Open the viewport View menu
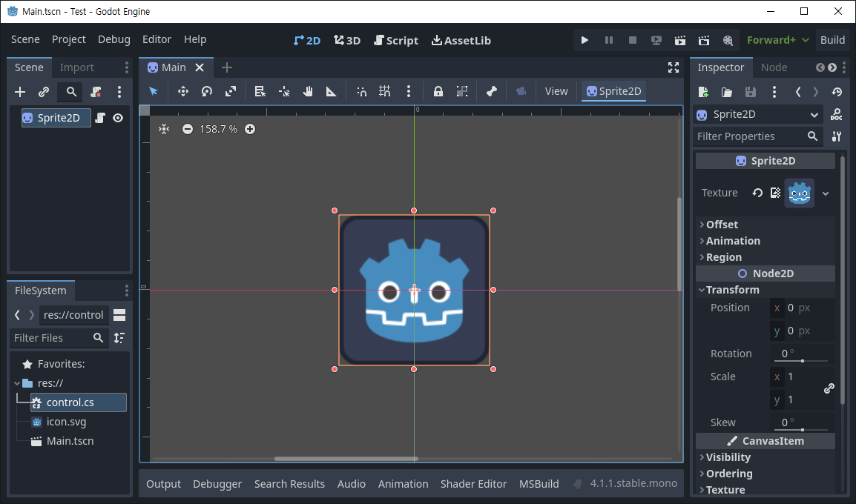 [556, 91]
